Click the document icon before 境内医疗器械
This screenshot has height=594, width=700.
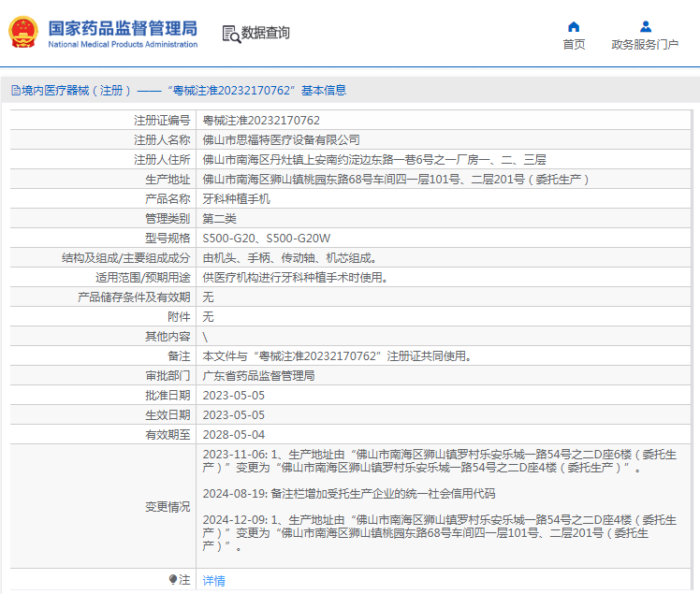tap(16, 91)
